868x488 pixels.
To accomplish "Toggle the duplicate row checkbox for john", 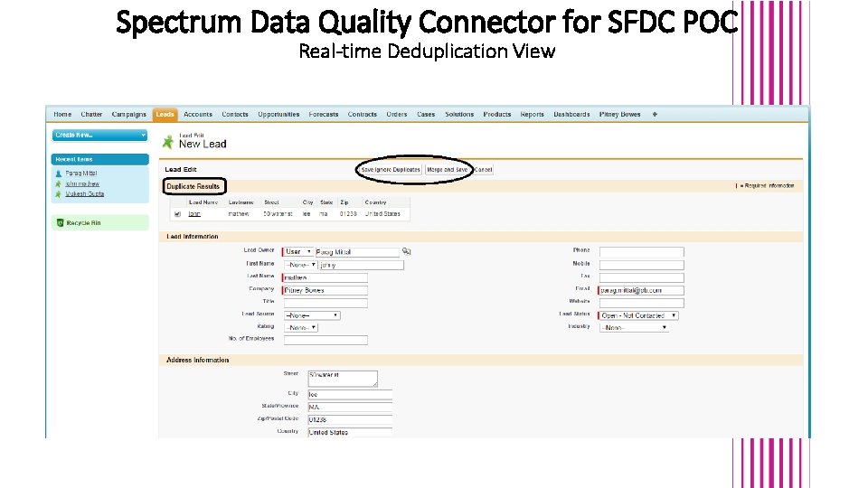I will [177, 214].
